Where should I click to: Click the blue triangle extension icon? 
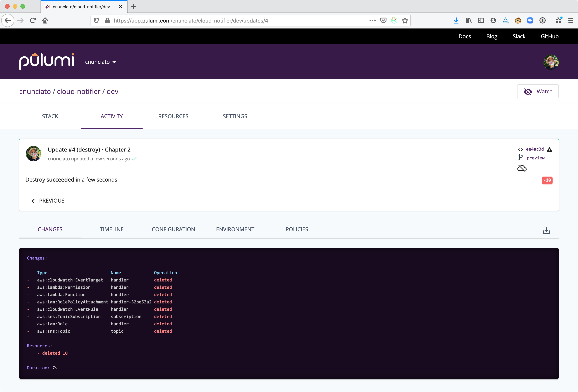click(505, 20)
